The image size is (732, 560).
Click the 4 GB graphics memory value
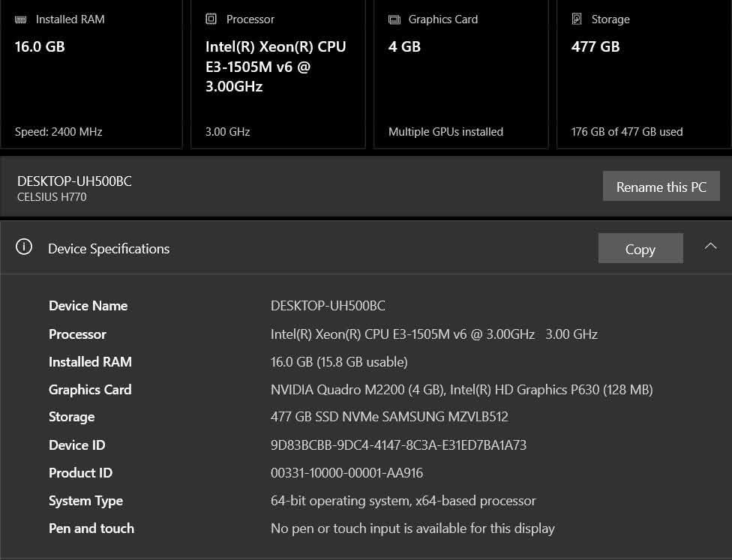pos(404,46)
